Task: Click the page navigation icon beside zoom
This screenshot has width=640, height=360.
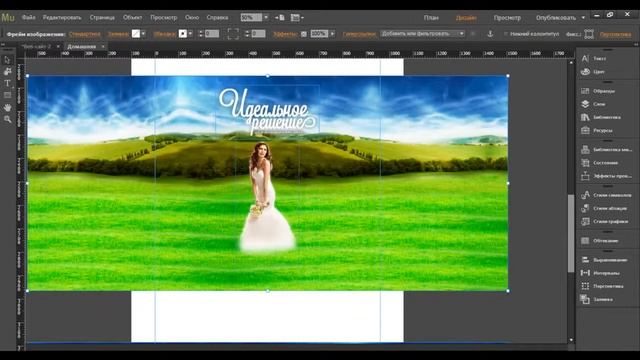Action: [x=280, y=18]
